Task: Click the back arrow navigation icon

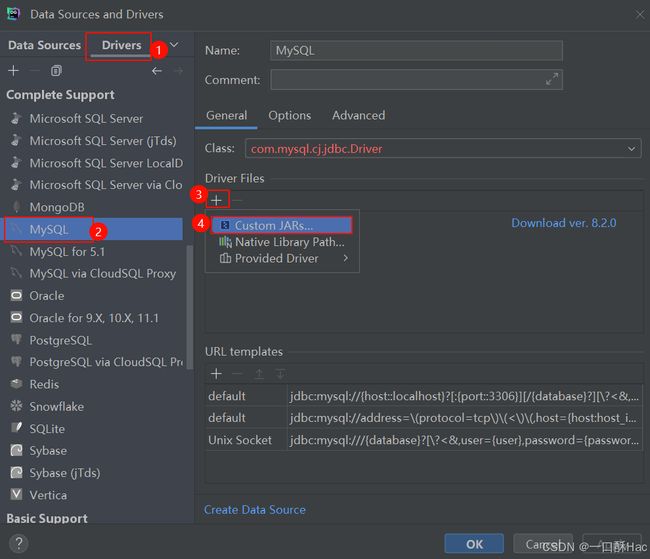Action: point(157,71)
